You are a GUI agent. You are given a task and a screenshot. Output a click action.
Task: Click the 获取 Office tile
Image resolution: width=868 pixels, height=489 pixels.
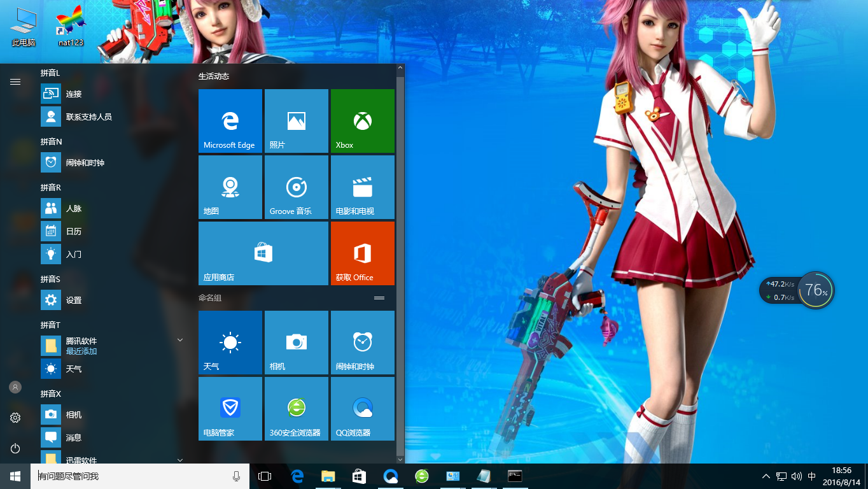[362, 253]
